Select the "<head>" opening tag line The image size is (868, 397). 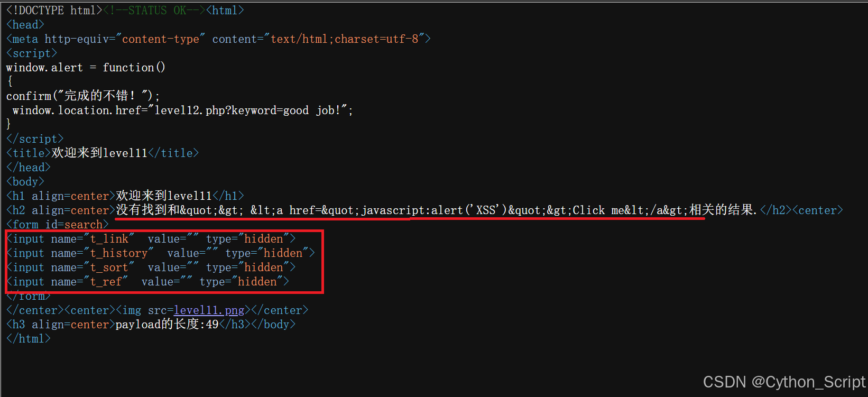coord(25,25)
